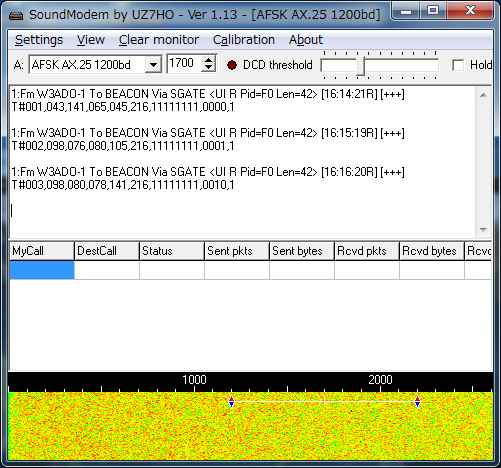Open the Settings menu
Image resolution: width=501 pixels, height=468 pixels.
coord(39,40)
